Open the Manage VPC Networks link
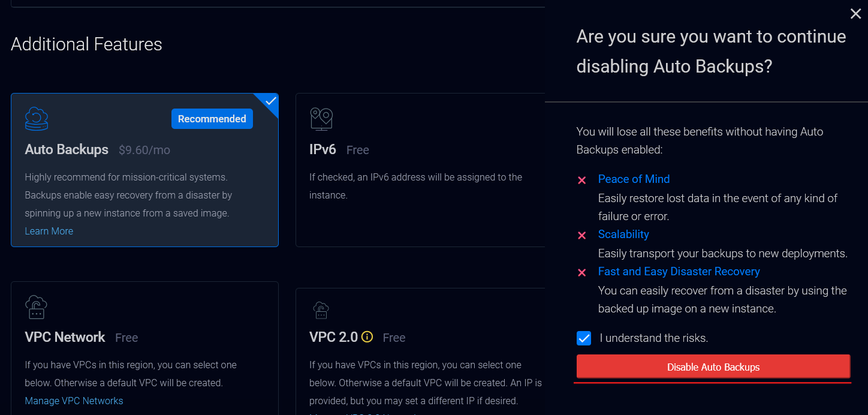 click(x=74, y=401)
